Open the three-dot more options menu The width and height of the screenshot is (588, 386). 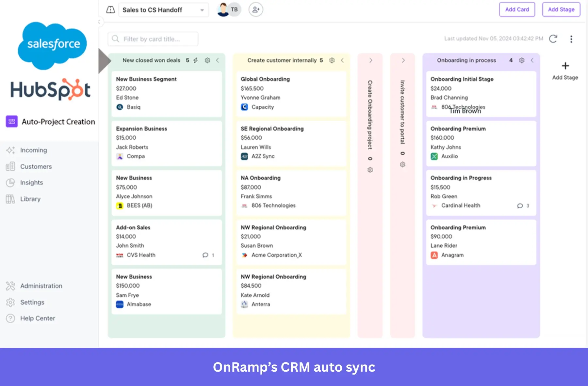[571, 39]
